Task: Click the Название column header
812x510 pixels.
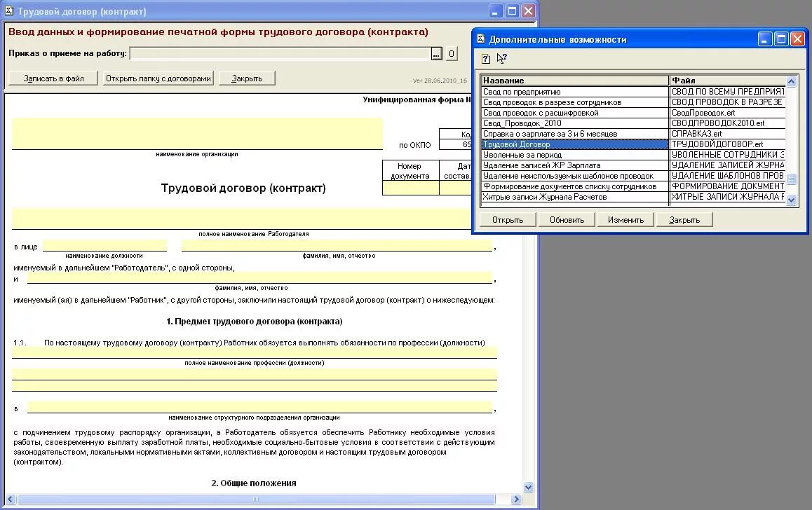Action: coord(575,81)
